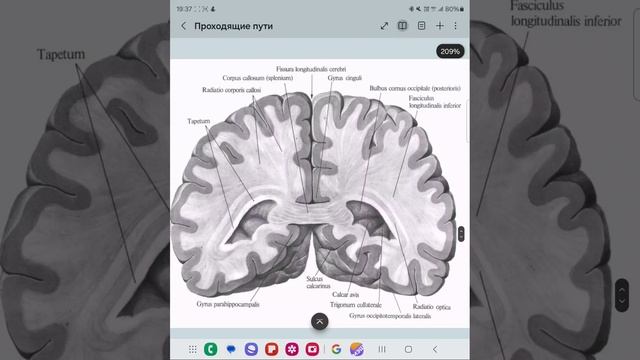Tap the "Gyrus parahippocampalis" label
640x360 pixels.
coord(228,304)
